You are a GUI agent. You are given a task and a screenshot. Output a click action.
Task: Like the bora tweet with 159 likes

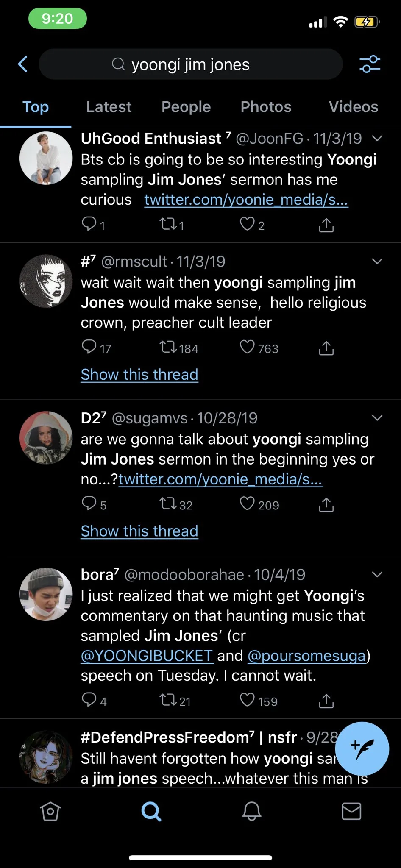pos(247,701)
